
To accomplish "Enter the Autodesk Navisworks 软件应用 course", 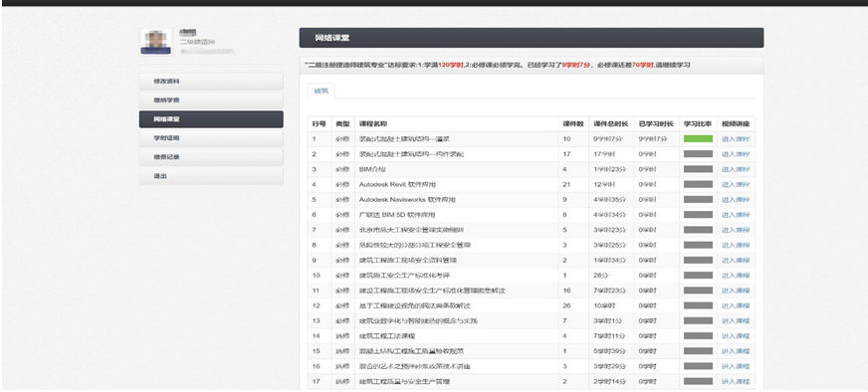I will pyautogui.click(x=736, y=199).
